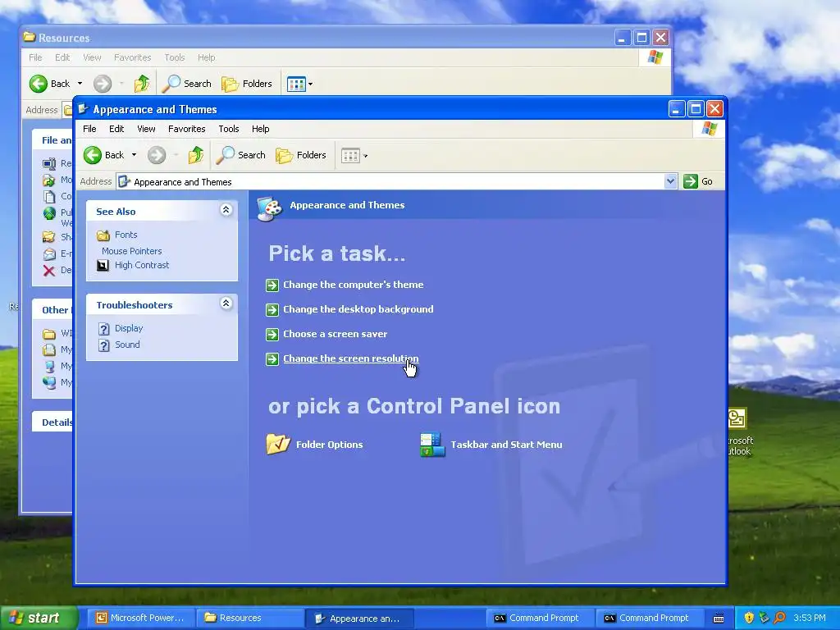This screenshot has height=630, width=840.
Task: Open Back dropdown arrow in Resources window
Action: pyautogui.click(x=80, y=84)
